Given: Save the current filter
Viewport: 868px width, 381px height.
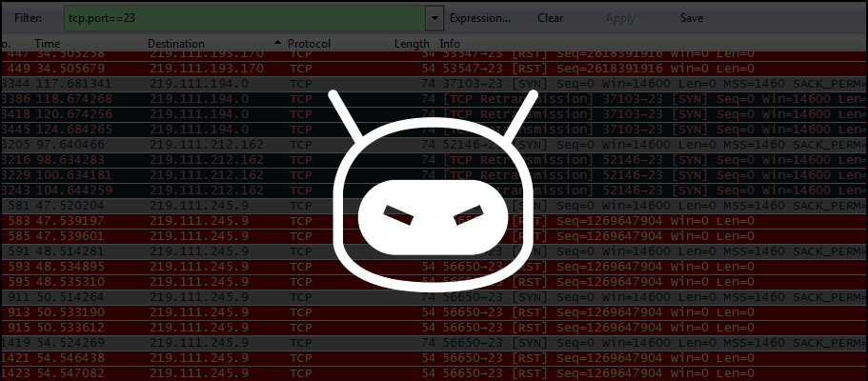Looking at the screenshot, I should click(692, 18).
